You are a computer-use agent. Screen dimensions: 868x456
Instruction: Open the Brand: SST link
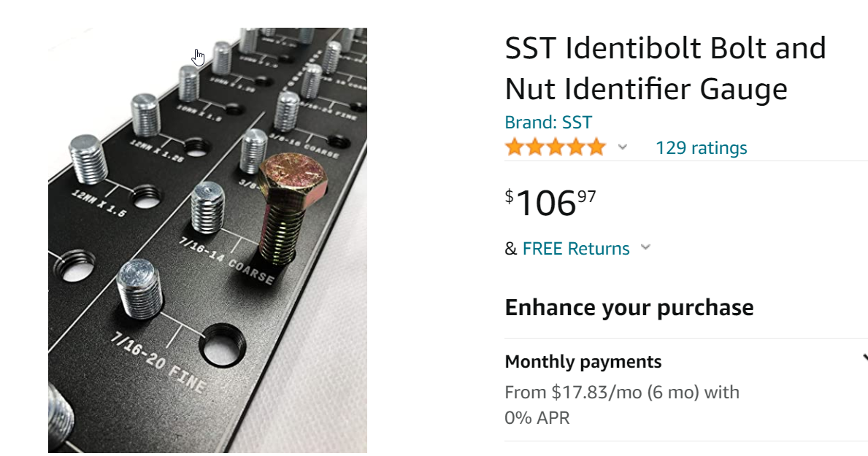[548, 123]
